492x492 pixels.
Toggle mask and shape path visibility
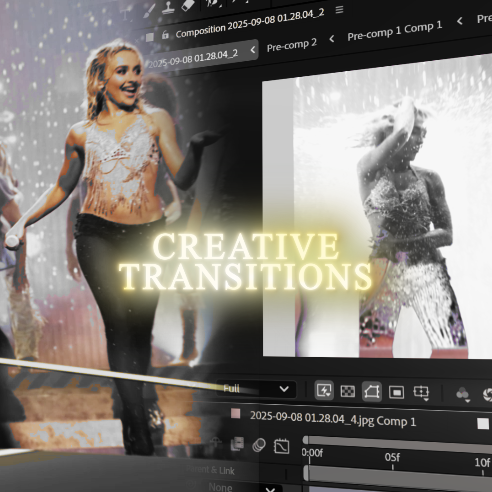(x=372, y=392)
